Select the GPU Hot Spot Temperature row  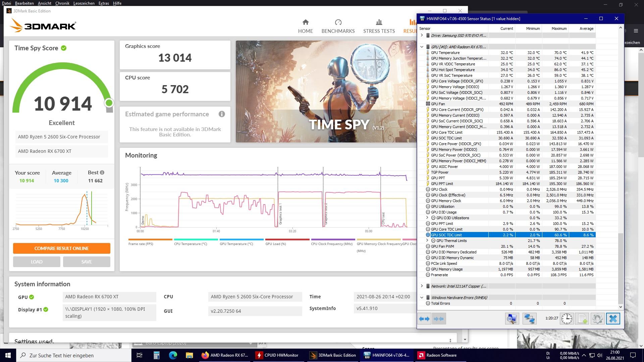tap(507, 70)
